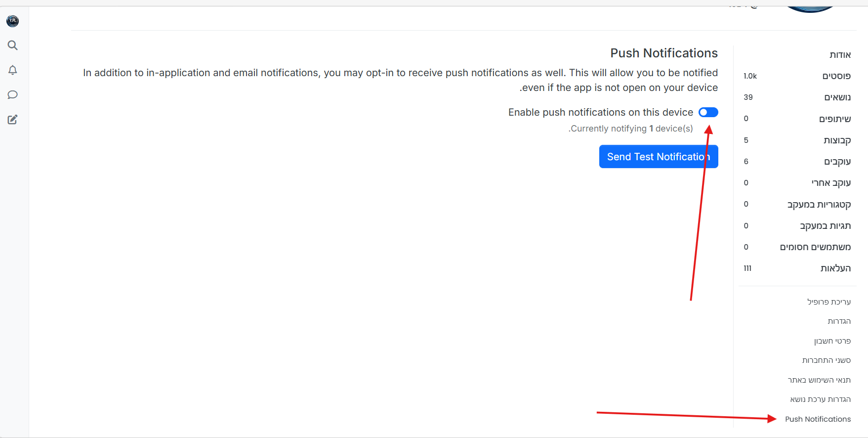Click the forum logo avatar icon
Image resolution: width=868 pixels, height=438 pixels.
pyautogui.click(x=13, y=21)
